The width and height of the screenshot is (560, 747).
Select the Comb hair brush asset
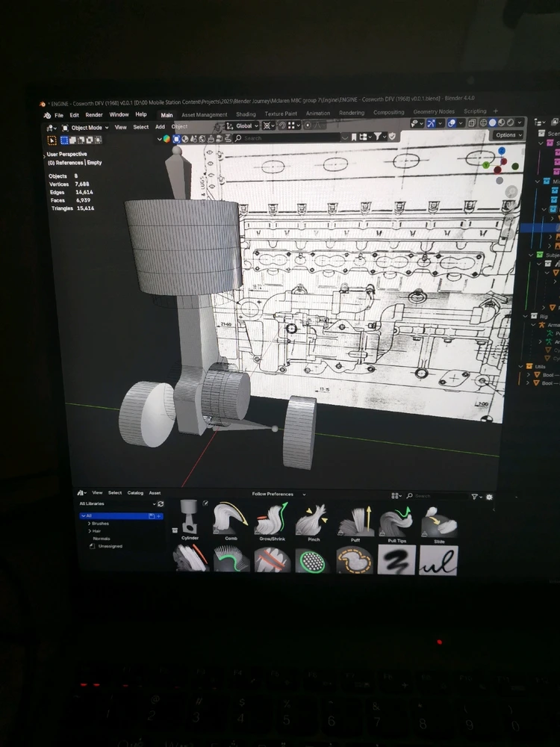point(231,521)
